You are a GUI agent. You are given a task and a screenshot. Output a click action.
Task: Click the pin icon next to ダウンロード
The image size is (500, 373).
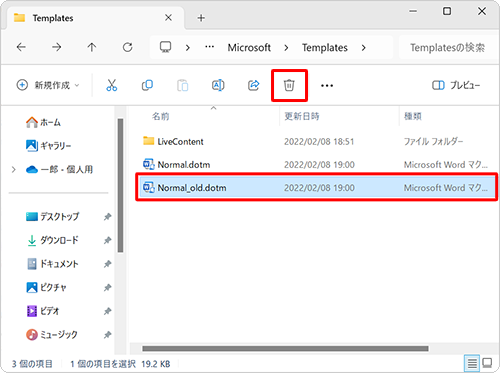107,240
